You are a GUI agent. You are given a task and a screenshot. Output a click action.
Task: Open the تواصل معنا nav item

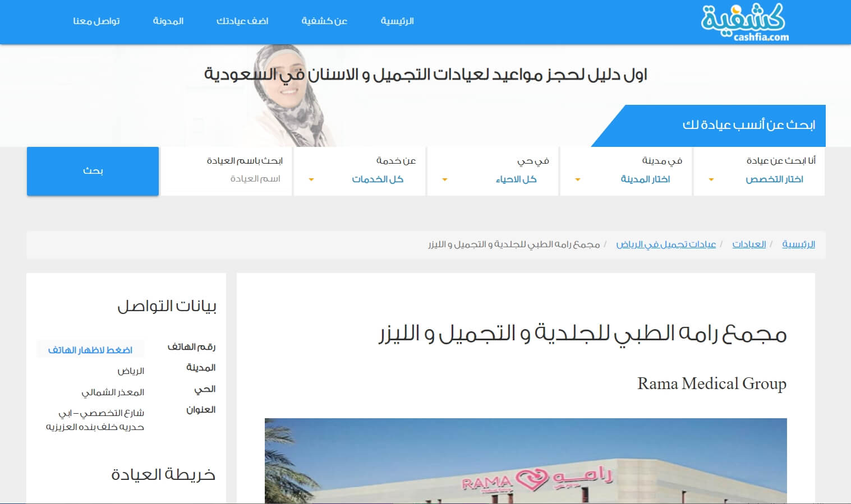coord(96,21)
